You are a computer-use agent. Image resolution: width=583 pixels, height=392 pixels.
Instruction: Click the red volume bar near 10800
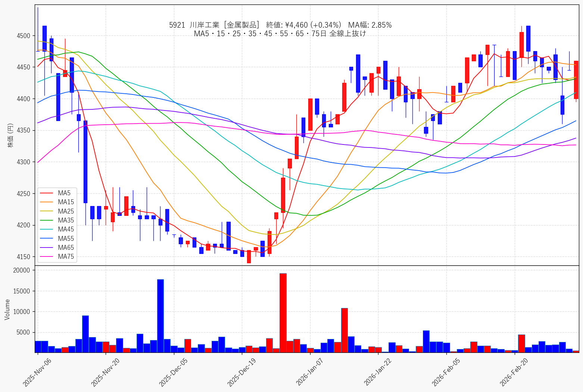point(344,330)
